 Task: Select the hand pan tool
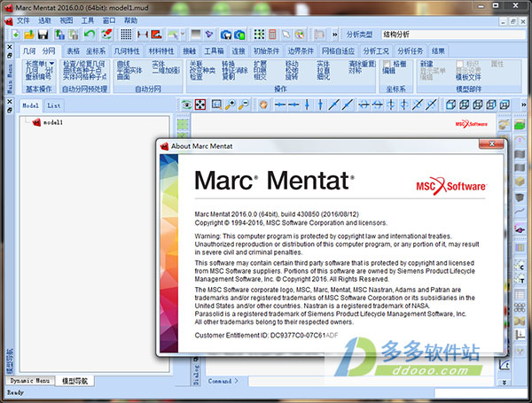[x=263, y=105]
